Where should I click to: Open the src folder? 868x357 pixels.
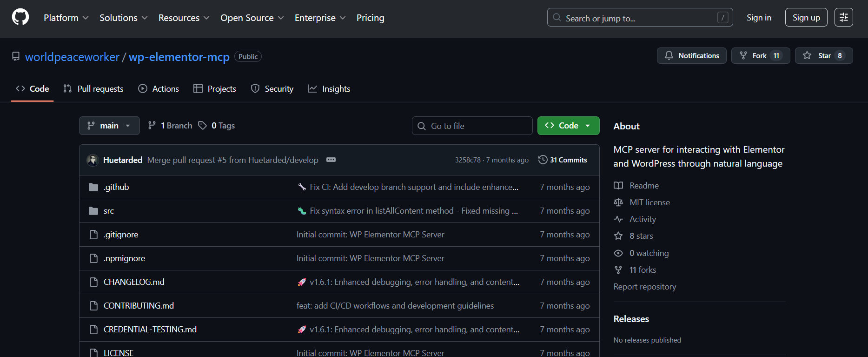coord(109,211)
